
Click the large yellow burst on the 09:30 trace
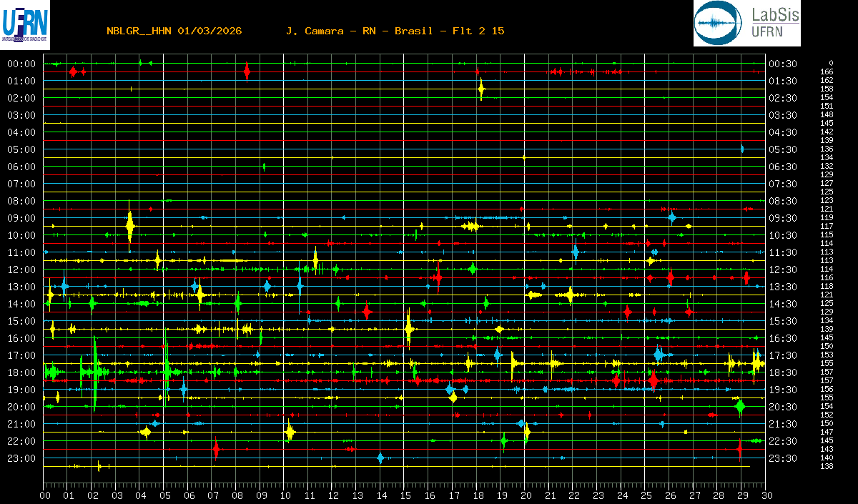129,226
